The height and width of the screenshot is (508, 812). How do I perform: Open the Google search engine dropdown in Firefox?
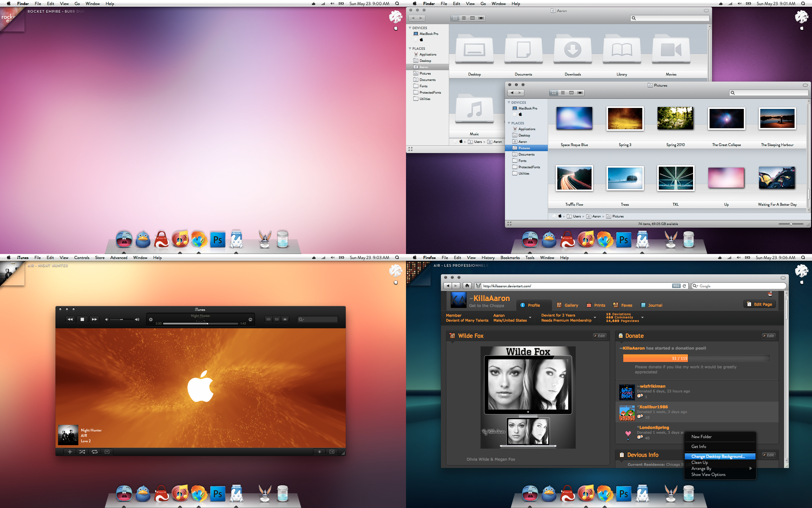(x=695, y=286)
